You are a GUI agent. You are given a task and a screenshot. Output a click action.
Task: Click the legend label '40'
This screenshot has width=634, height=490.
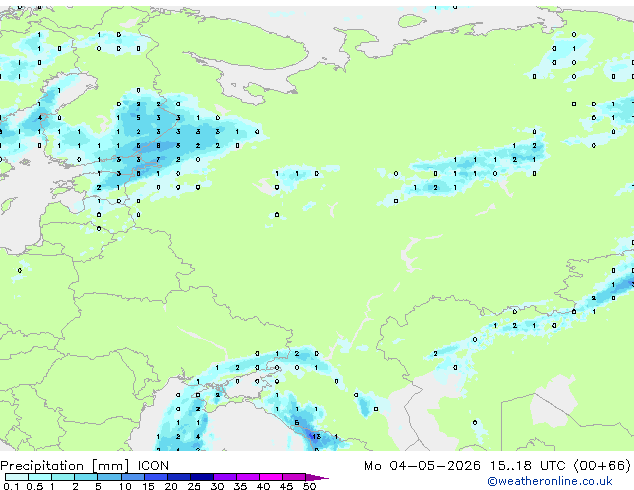(x=263, y=486)
